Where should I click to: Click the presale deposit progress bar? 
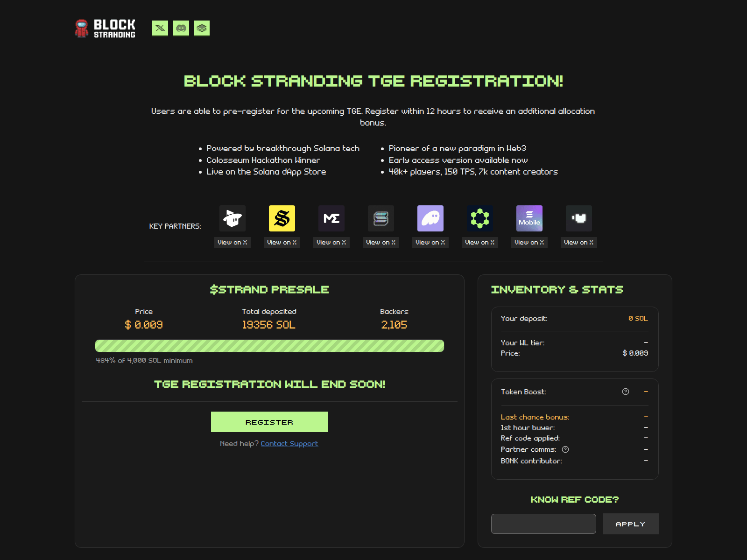269,345
